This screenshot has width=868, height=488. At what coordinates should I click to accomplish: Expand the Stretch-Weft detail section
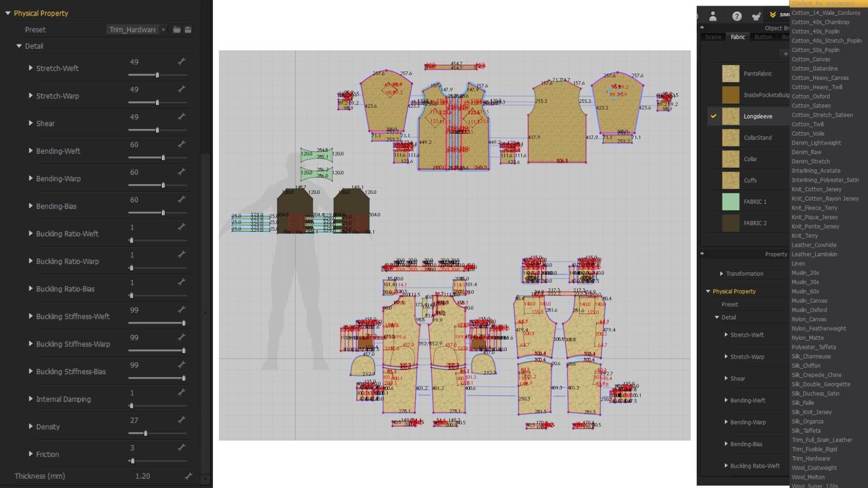30,68
